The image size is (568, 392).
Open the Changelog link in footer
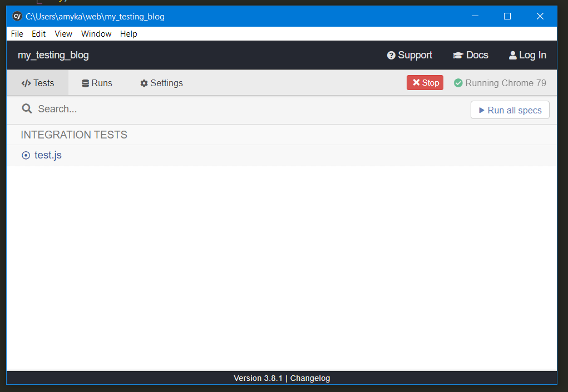point(310,378)
